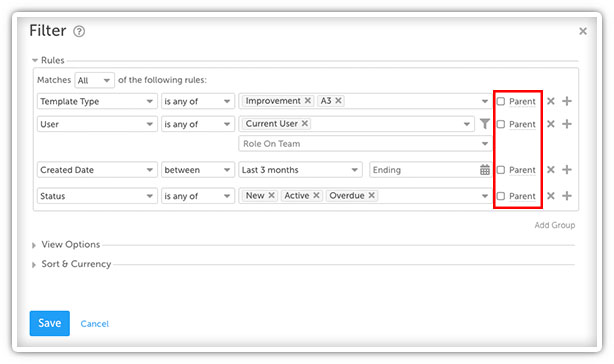Add a rule after the Status row
614x364 pixels.
point(567,196)
